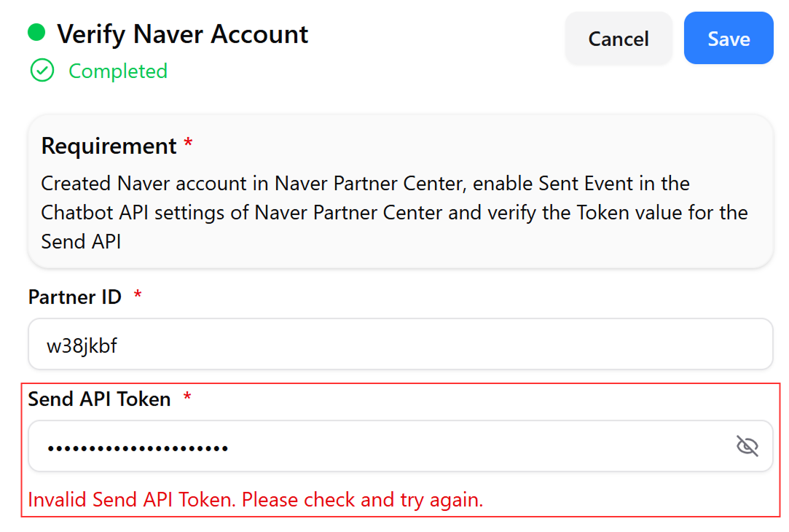This screenshot has width=789, height=532.
Task: Click the words 'Send API' ending the requirement text
Action: [81, 242]
